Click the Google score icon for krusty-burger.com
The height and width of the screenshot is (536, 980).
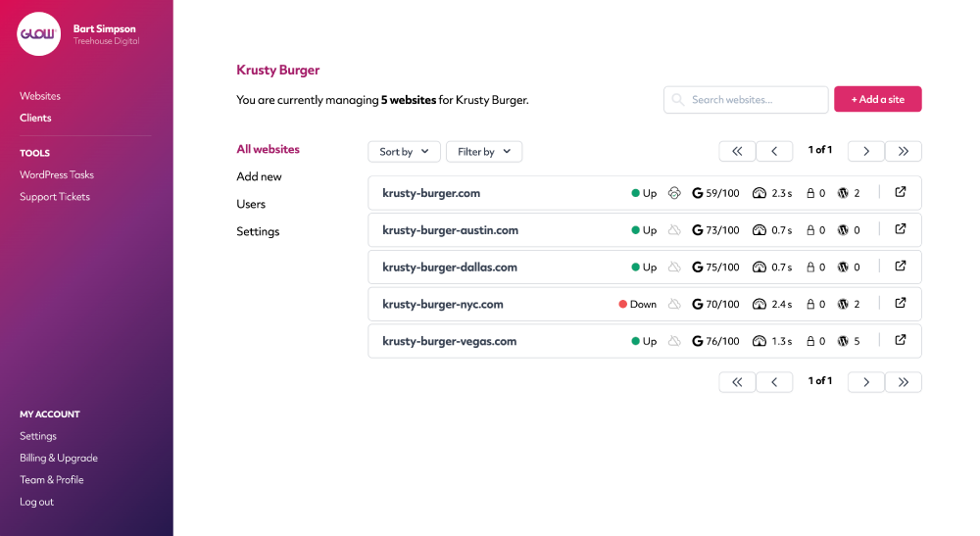point(698,193)
